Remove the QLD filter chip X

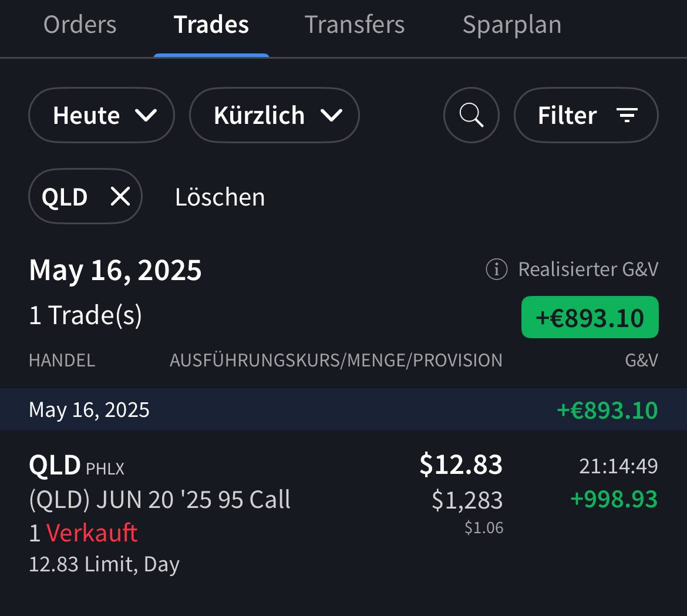coord(120,197)
